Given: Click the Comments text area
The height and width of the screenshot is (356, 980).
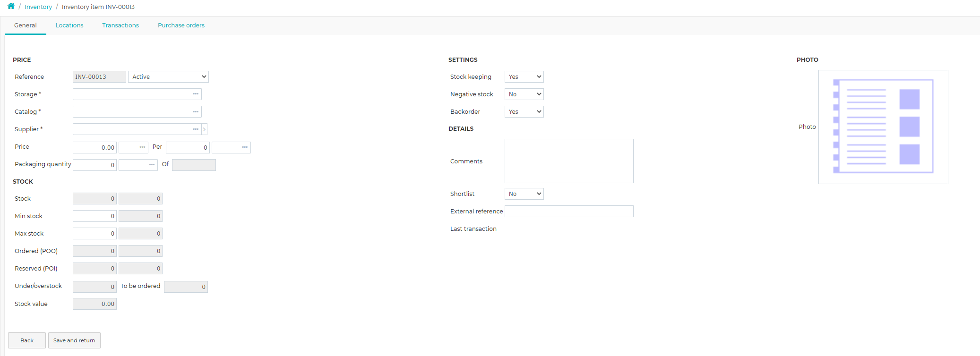Looking at the screenshot, I should [569, 161].
